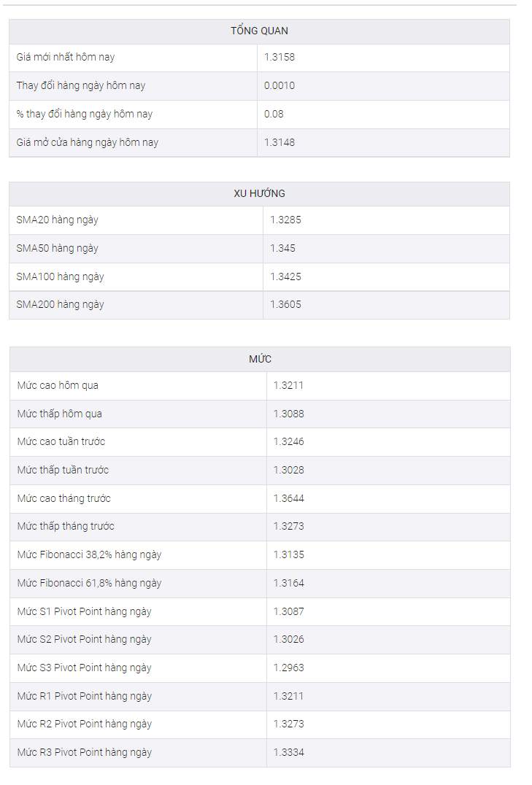The image size is (532, 785).
Task: Click the 'SMA20 hàng ngày' label
Action: 57,220
